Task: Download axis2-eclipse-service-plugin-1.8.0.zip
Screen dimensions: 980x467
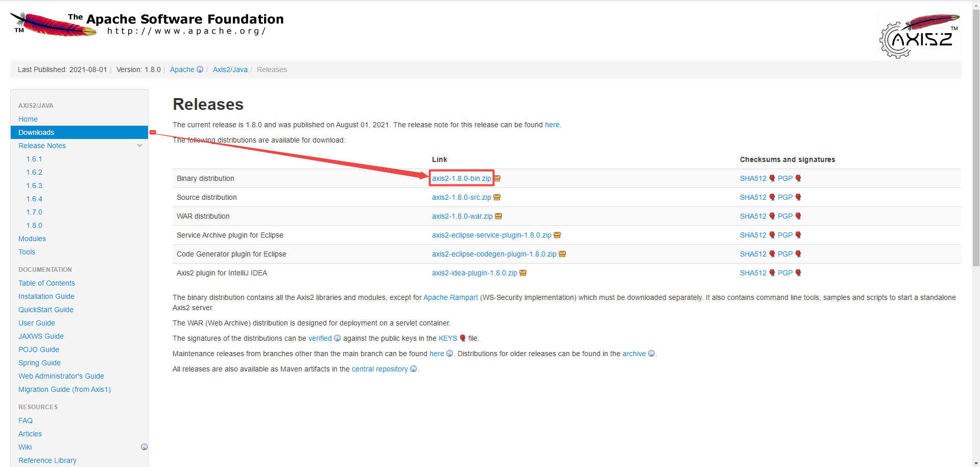Action: [x=492, y=235]
